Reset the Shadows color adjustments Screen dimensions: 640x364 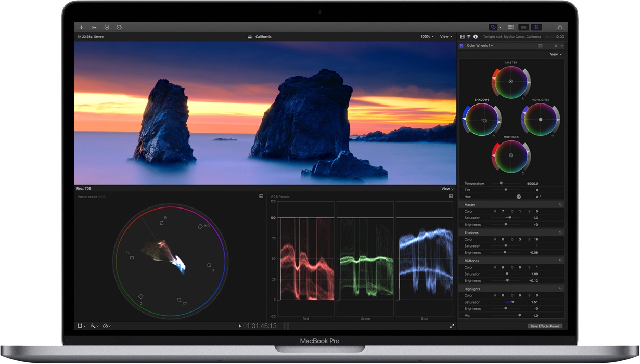tap(559, 232)
